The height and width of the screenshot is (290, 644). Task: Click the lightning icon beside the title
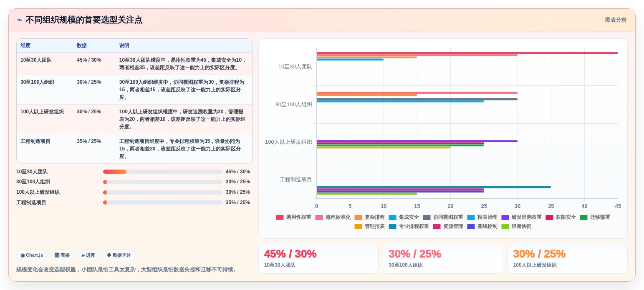point(20,20)
